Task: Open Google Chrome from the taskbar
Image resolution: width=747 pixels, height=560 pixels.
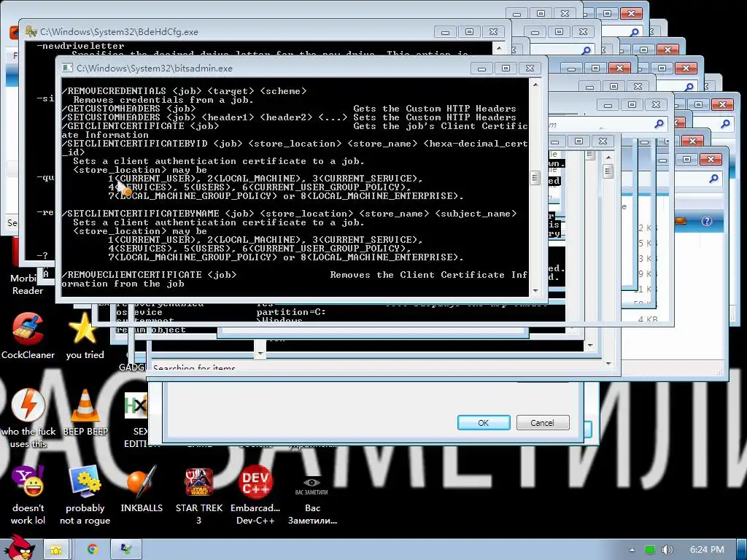Action: coord(93,550)
